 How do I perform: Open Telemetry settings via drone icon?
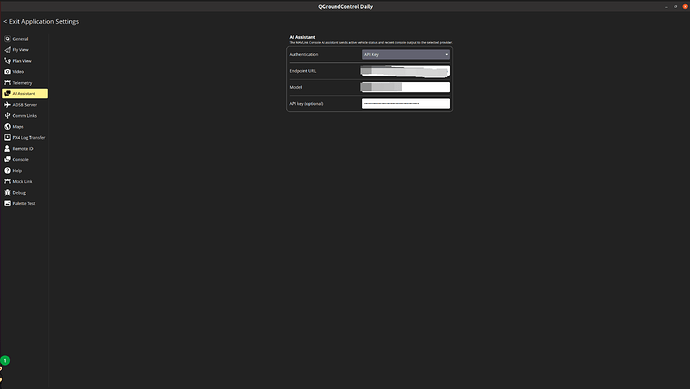click(7, 83)
